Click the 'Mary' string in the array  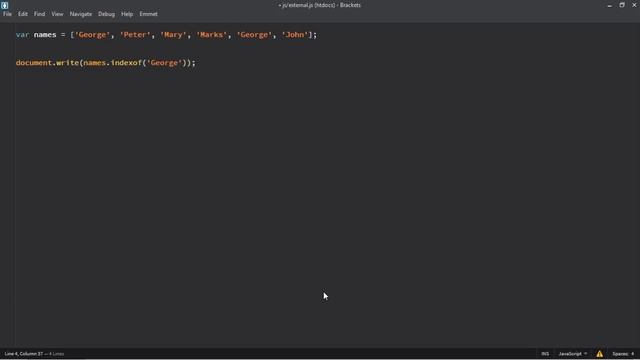click(173, 35)
